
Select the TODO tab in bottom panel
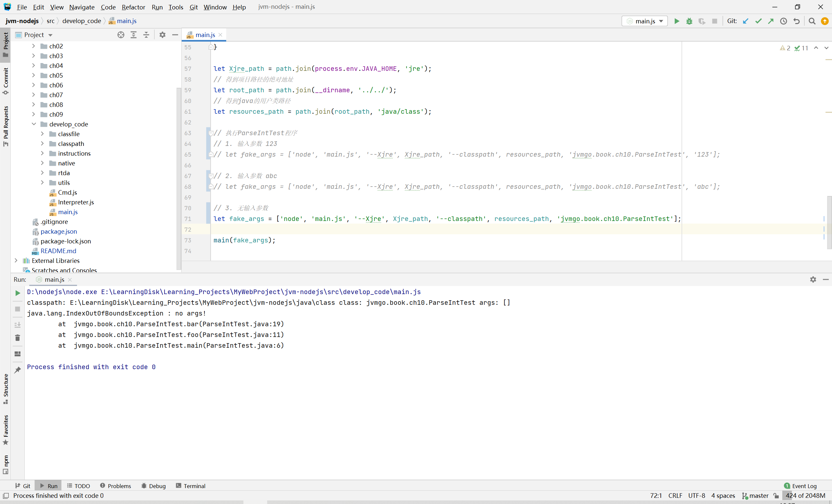(82, 485)
